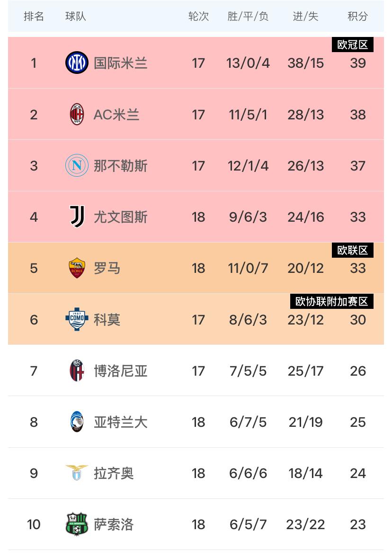Viewport: 392px width, 559px height.
Task: Select the Juventus J logo
Action: (77, 217)
